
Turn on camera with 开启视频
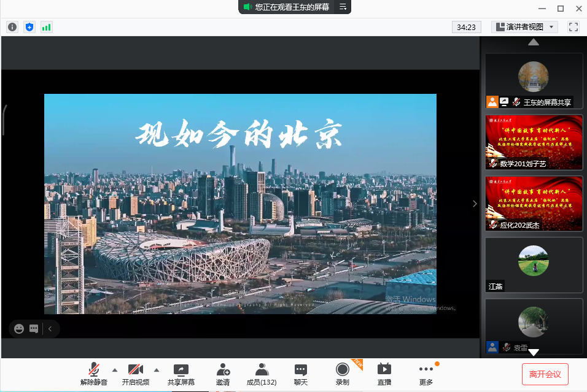[135, 374]
